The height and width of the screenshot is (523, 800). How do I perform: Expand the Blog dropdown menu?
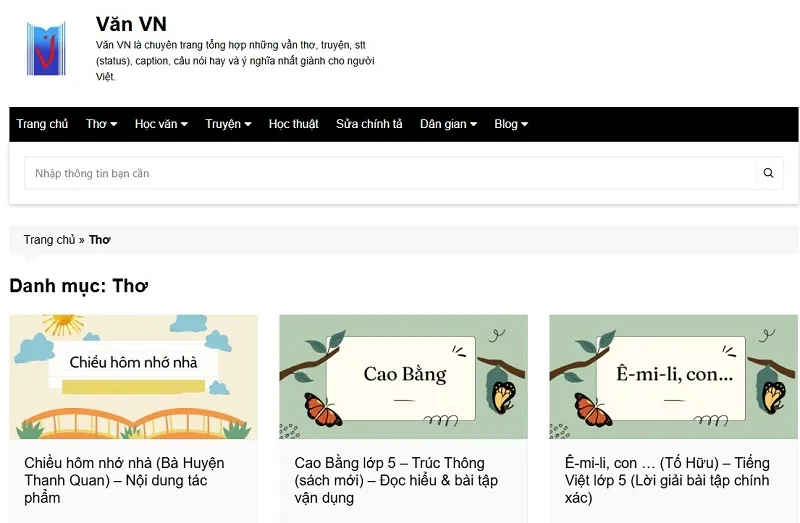click(511, 124)
